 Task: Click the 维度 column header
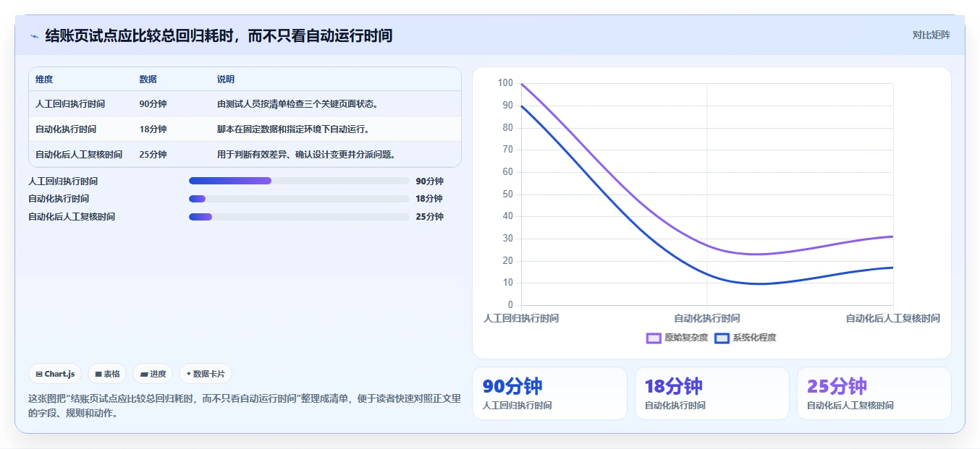click(44, 80)
